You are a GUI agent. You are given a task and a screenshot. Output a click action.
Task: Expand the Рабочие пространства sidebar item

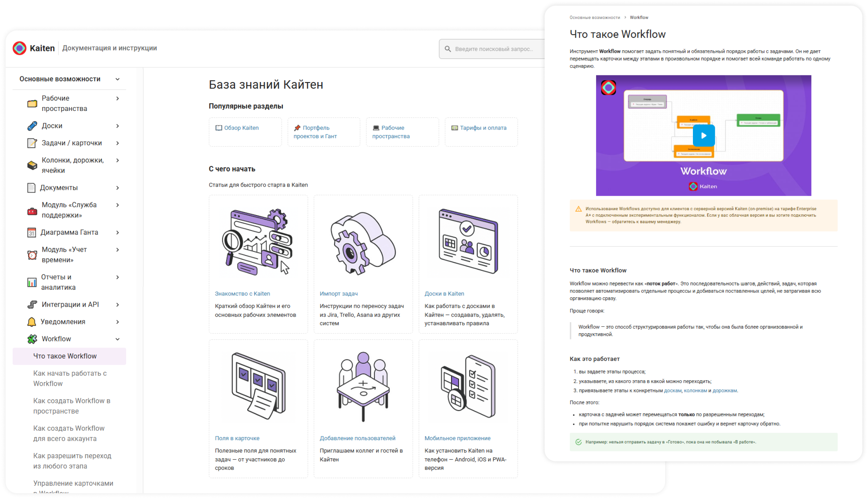point(118,99)
